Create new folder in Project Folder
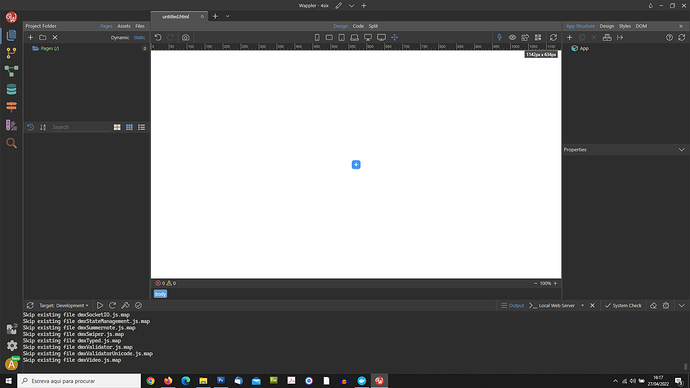The image size is (690, 388). pos(43,37)
